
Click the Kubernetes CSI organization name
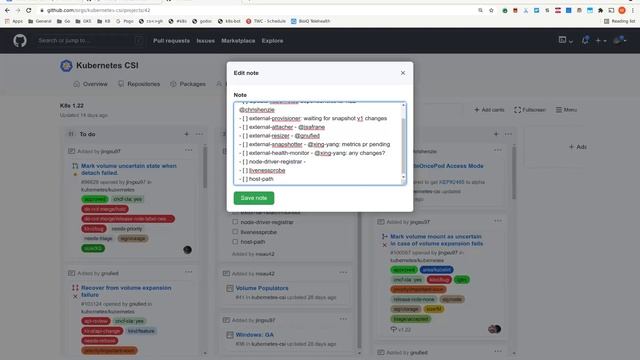point(107,65)
